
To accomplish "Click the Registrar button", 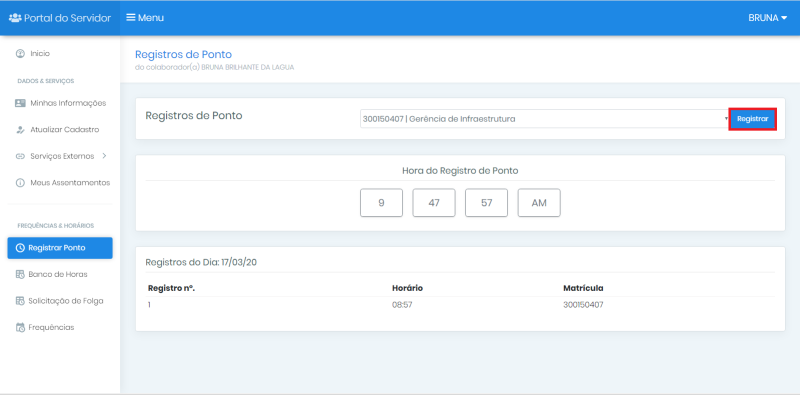I will pyautogui.click(x=753, y=119).
